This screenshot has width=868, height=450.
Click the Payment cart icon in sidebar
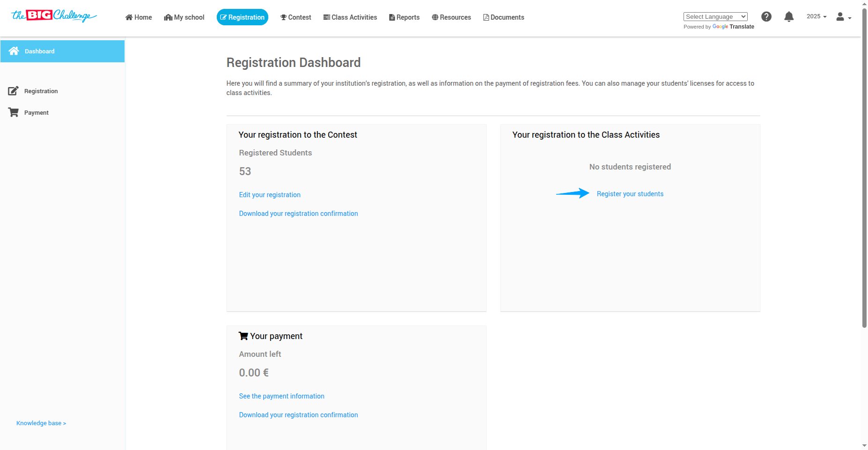pos(14,112)
